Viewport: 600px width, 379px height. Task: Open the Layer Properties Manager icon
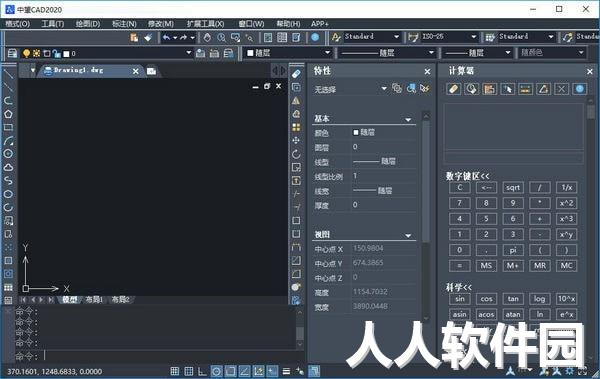tap(12, 53)
